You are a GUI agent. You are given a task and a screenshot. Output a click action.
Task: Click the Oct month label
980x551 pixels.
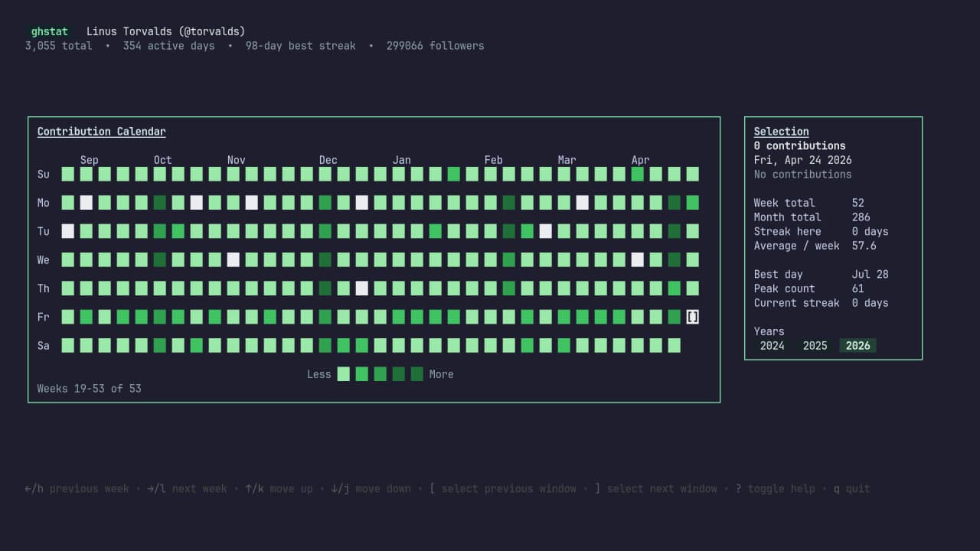[162, 160]
